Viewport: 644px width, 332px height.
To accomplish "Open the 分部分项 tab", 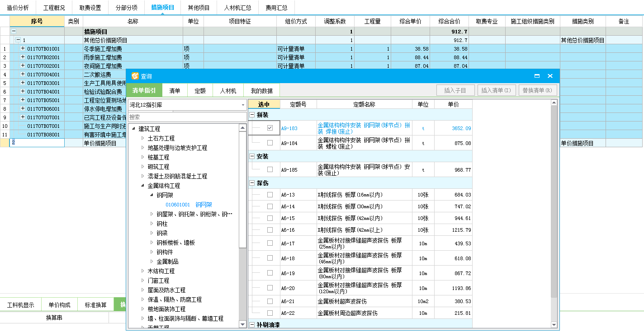I will point(126,8).
